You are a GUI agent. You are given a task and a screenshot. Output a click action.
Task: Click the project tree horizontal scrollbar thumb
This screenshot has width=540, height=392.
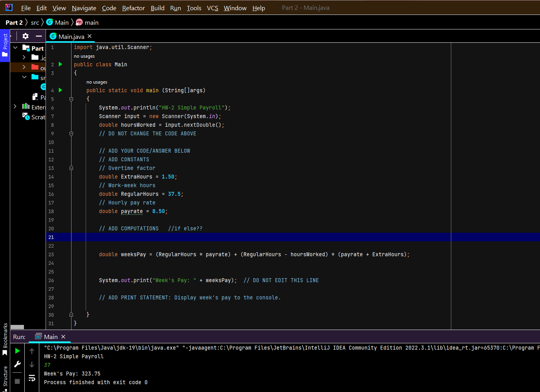(17, 327)
